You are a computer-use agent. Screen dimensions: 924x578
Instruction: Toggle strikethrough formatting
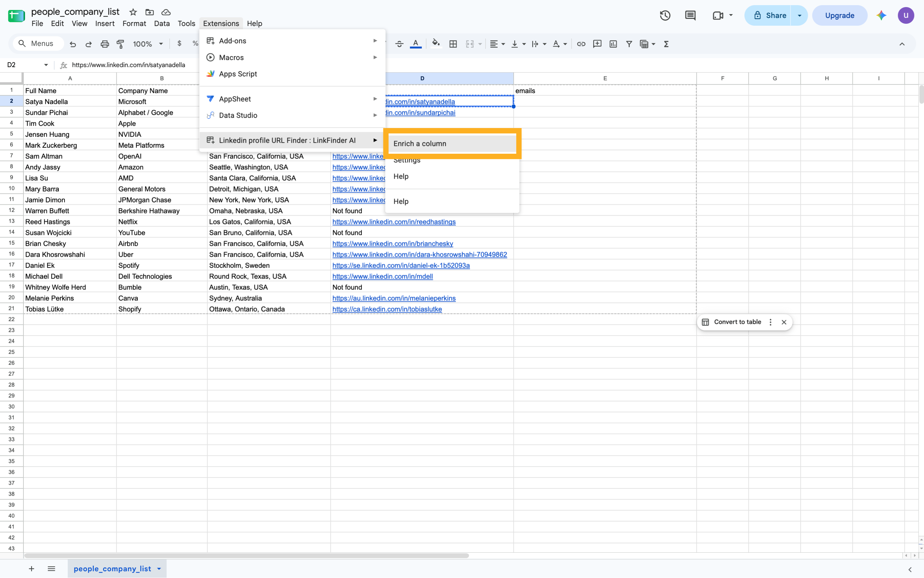click(399, 44)
